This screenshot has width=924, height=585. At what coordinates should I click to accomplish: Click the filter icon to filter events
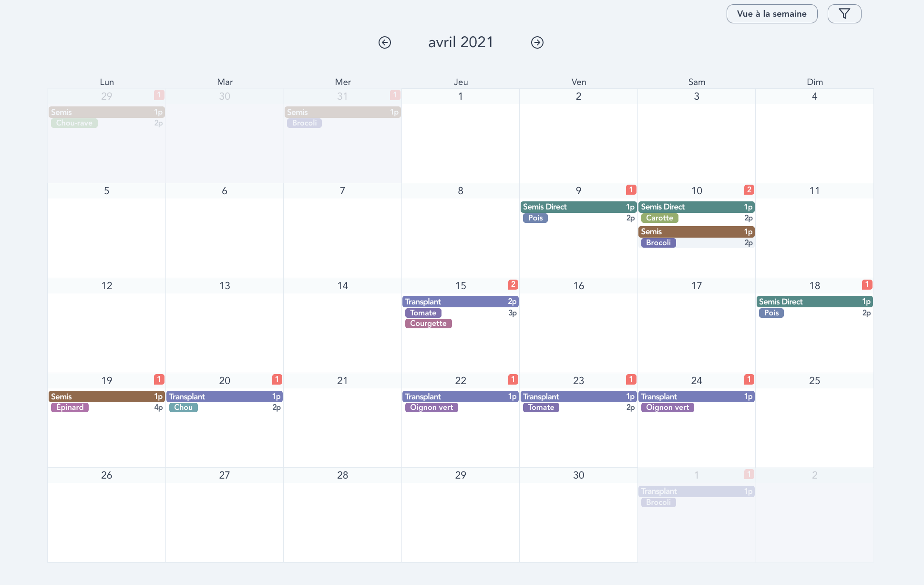844,13
